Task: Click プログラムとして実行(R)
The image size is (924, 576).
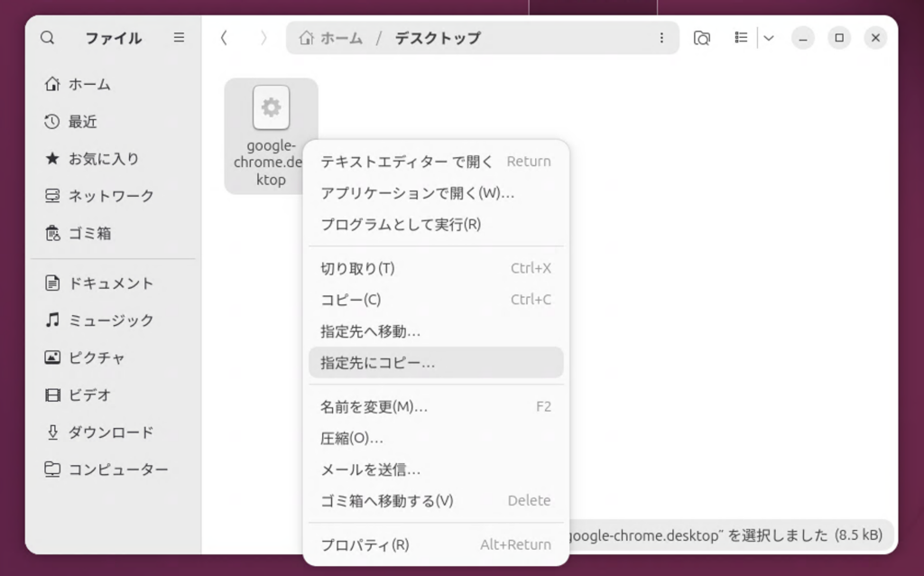Action: pos(401,224)
